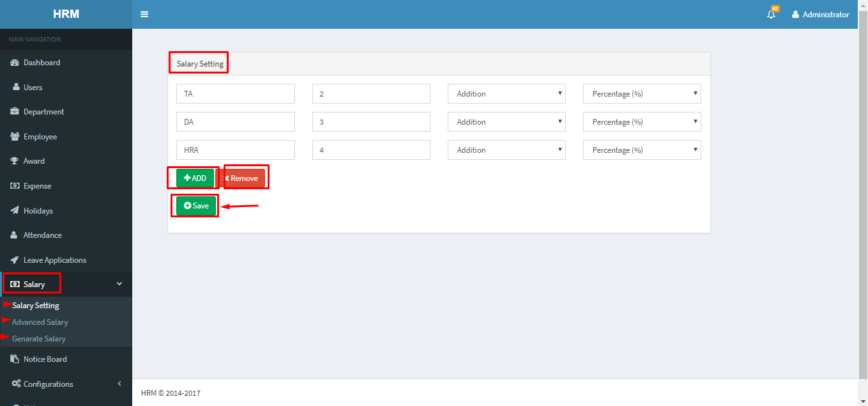Open the notifications bell icon
The width and height of the screenshot is (868, 406).
[772, 14]
